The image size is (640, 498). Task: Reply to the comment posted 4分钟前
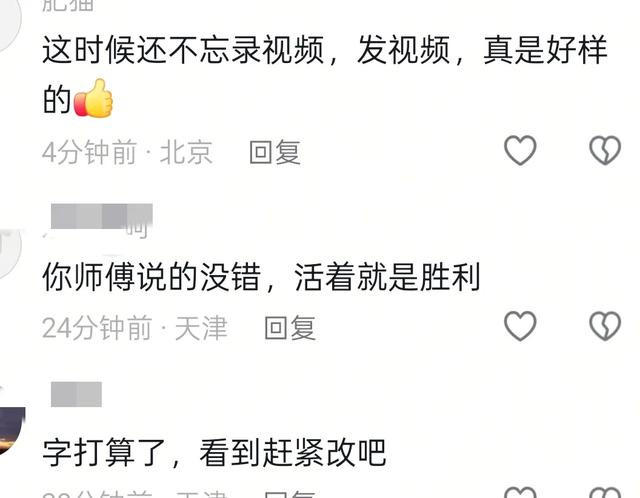275,152
